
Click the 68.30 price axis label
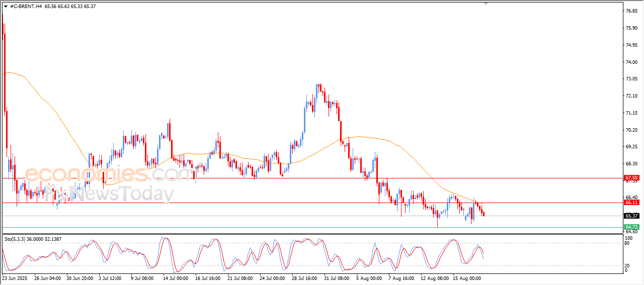(x=631, y=164)
